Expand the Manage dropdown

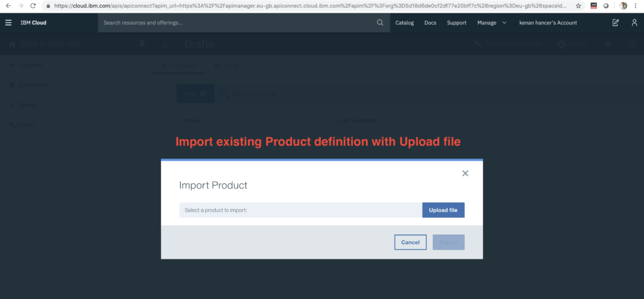pos(492,23)
